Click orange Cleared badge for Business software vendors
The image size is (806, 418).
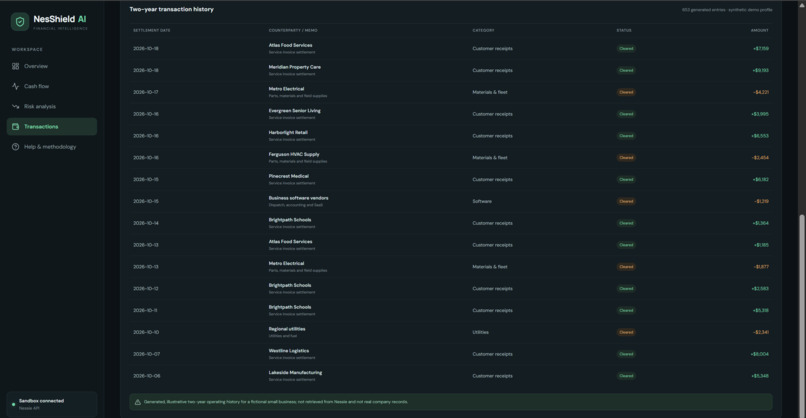tap(626, 202)
